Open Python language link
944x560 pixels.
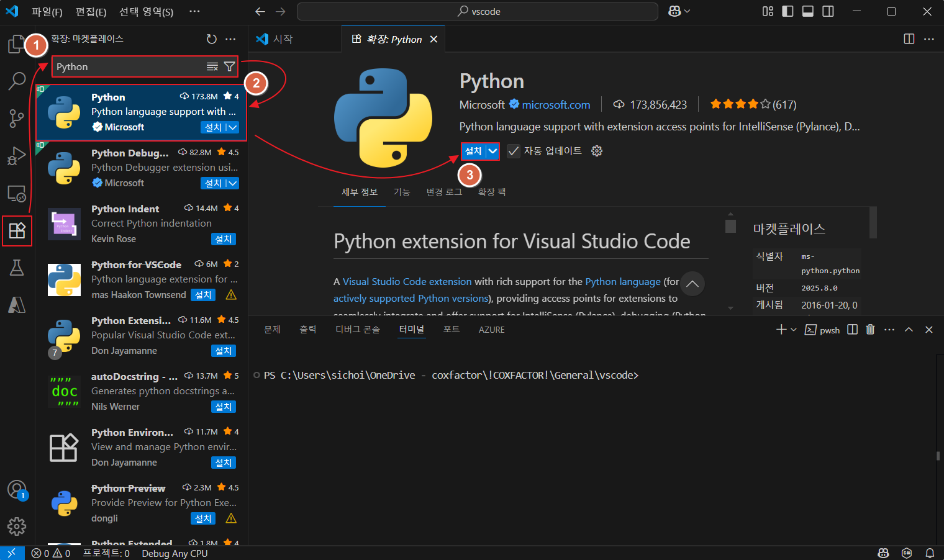[x=623, y=281]
